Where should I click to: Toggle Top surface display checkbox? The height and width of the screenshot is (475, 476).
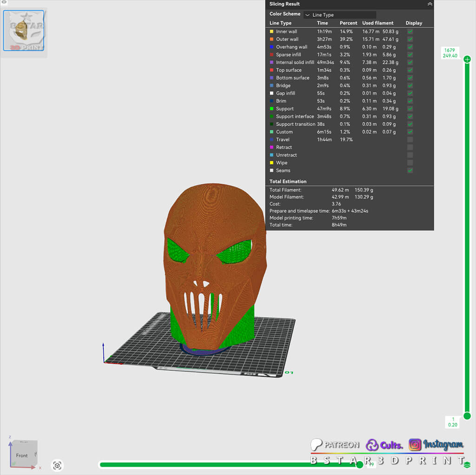point(410,70)
